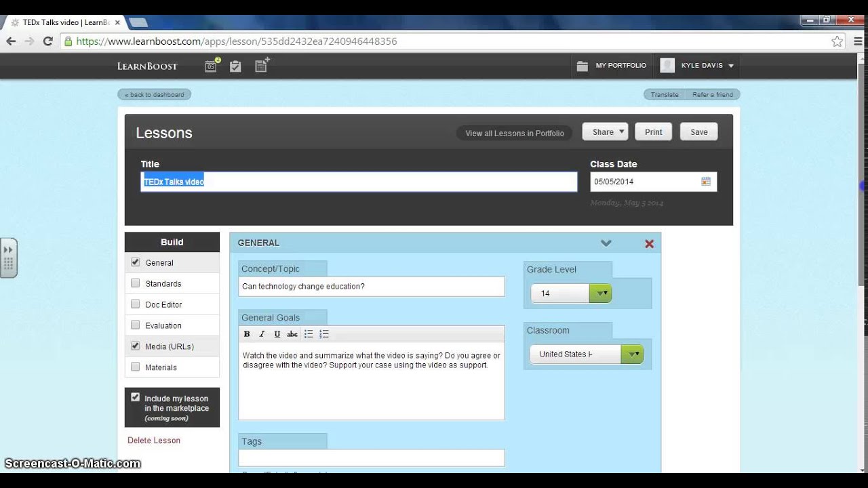Uncheck the General build checkbox

point(135,262)
